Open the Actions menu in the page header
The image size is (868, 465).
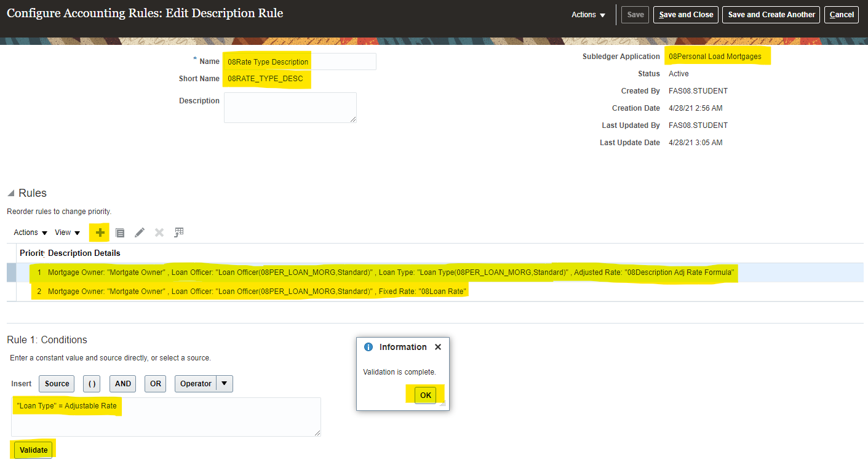pos(588,15)
